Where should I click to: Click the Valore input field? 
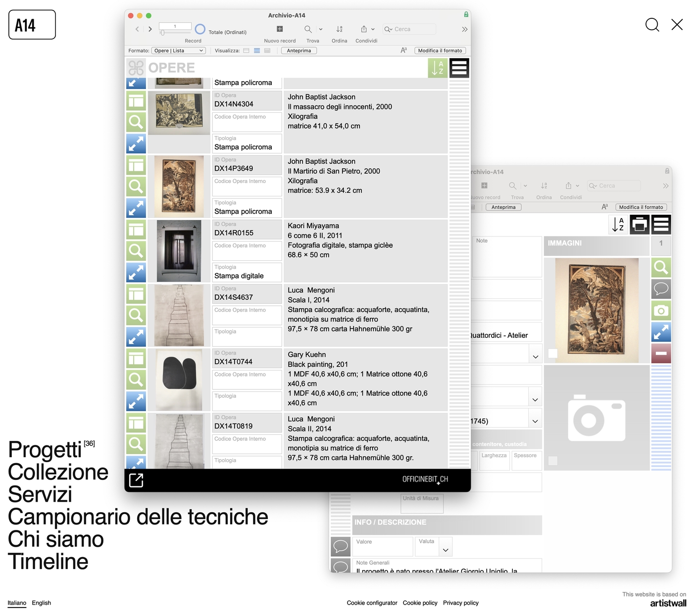[383, 547]
